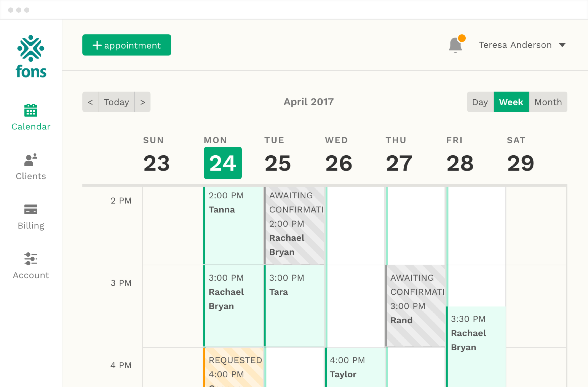This screenshot has width=588, height=387.
Task: Go to next week arrow
Action: 143,102
